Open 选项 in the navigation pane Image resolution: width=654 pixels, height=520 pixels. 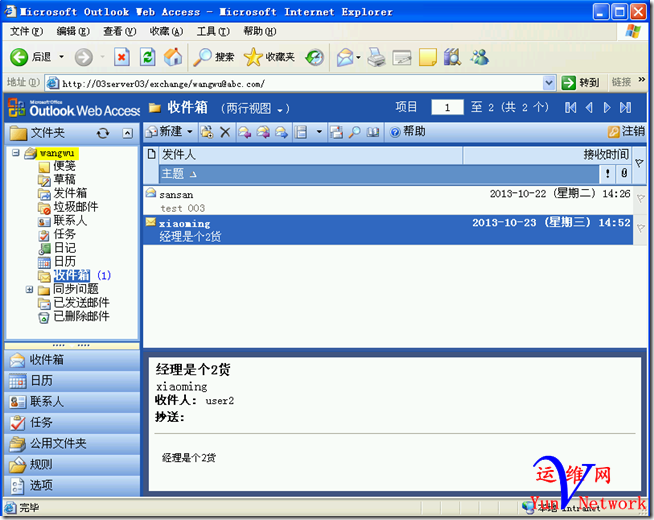coord(72,485)
